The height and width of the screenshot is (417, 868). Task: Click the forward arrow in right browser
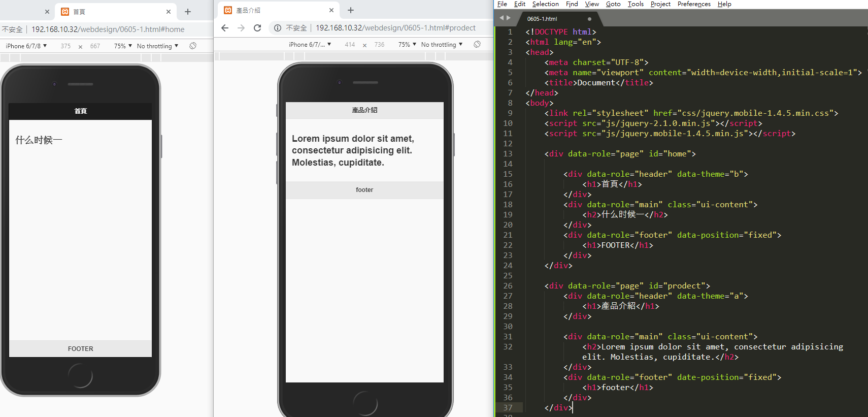pos(241,28)
